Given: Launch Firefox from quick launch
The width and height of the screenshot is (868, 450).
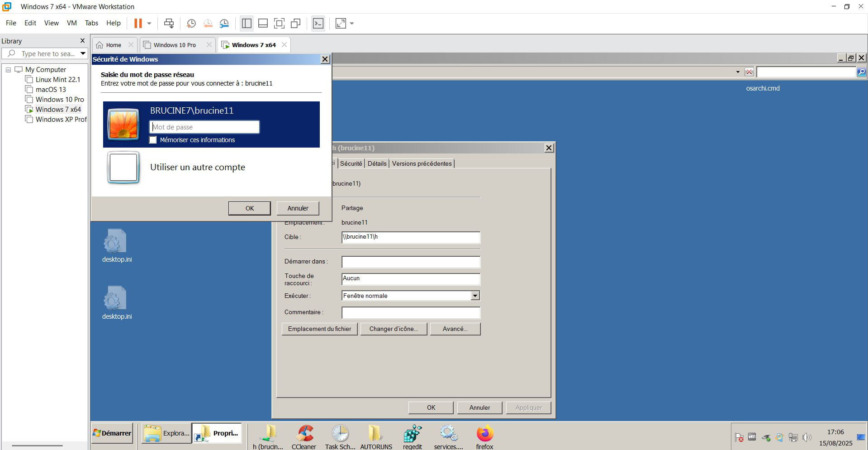Looking at the screenshot, I should [484, 437].
